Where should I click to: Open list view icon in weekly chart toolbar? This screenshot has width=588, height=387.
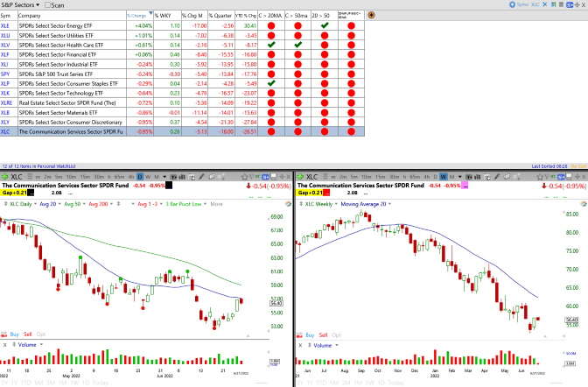(x=325, y=177)
